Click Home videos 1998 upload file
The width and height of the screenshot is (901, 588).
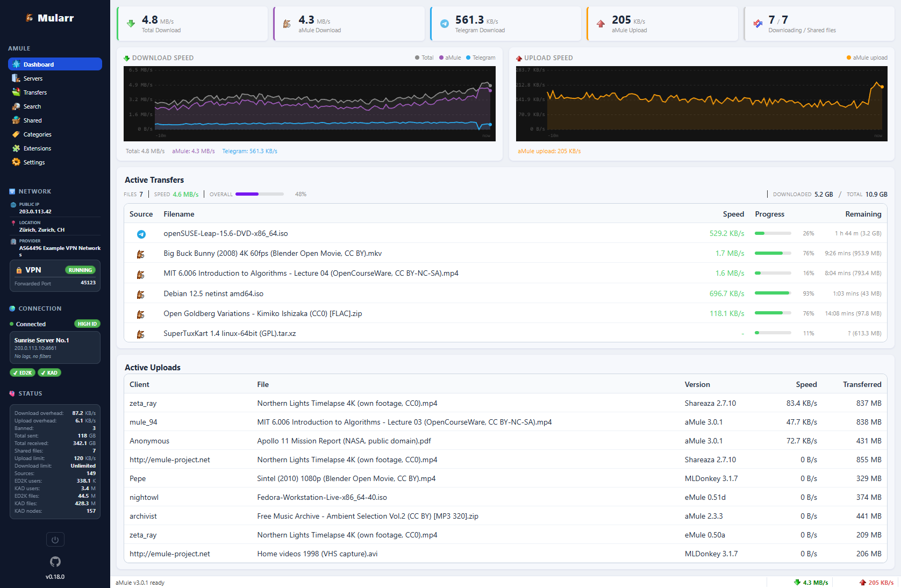click(x=317, y=554)
